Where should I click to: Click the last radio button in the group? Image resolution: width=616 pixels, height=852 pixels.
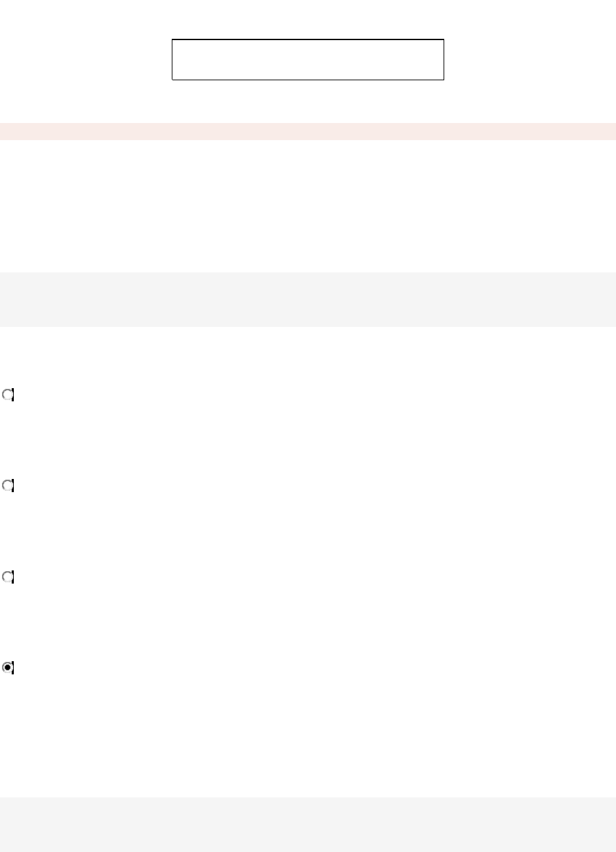[8, 667]
